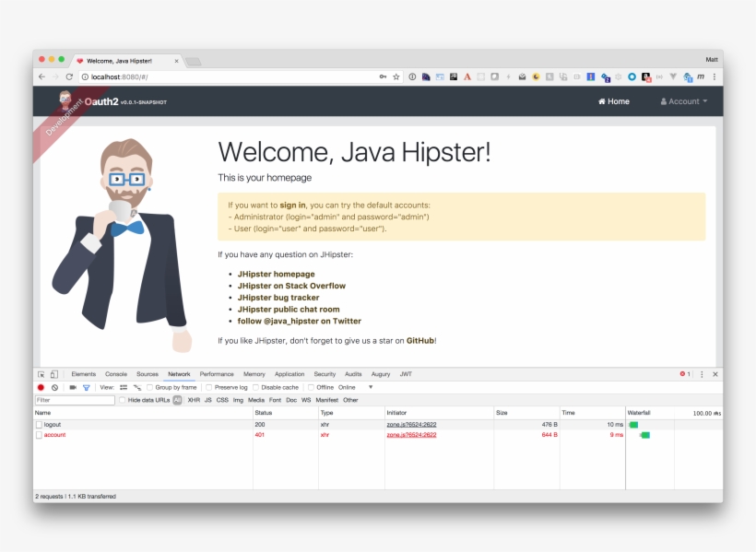Click the network Filter text field
756x552 pixels.
(74, 400)
